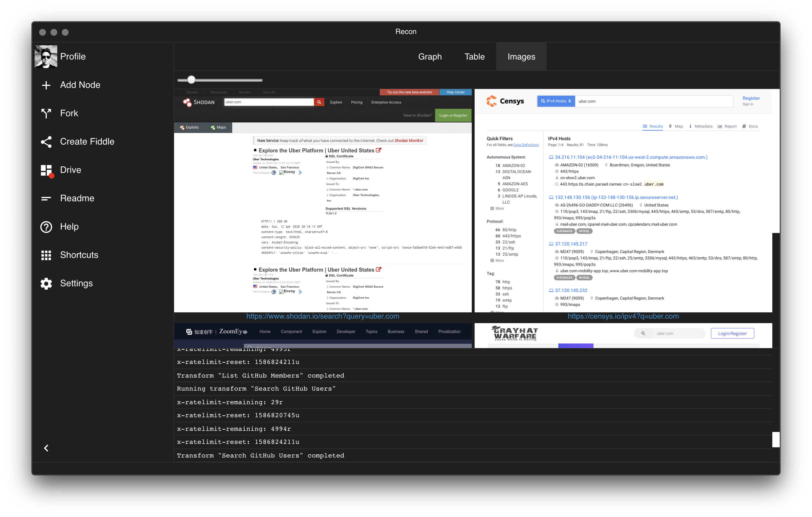Collapse sidebar with left chevron arrow
Screen dimensions: 812x517
click(46, 448)
